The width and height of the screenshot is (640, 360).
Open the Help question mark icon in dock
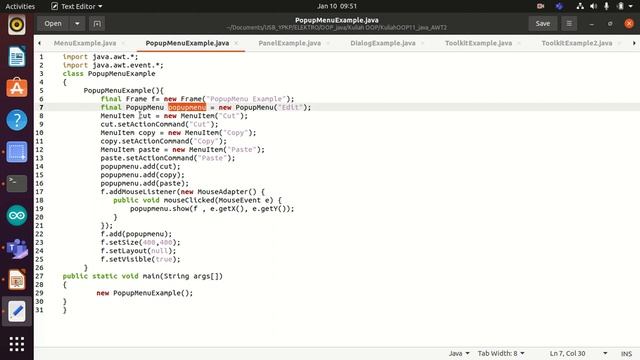pyautogui.click(x=16, y=120)
